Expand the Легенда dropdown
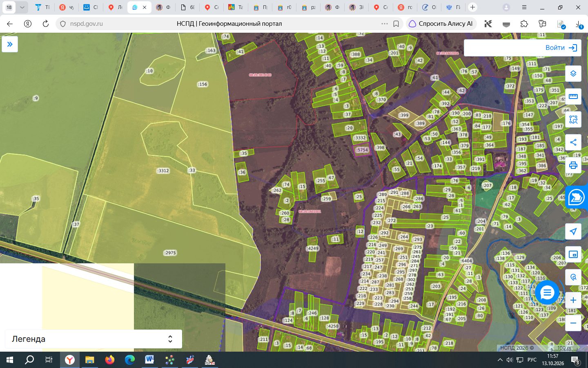Viewport: 588px width, 368px height. point(94,339)
